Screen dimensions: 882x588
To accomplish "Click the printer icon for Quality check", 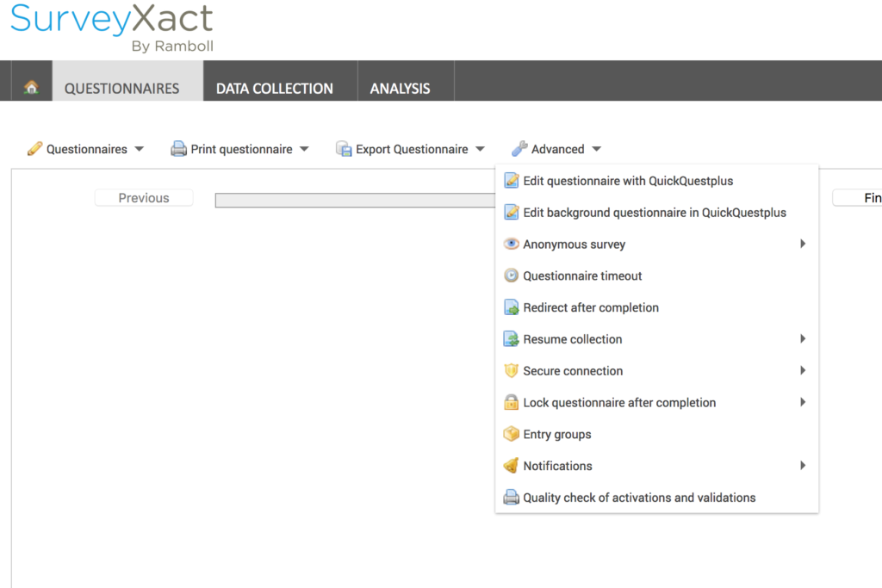I will pyautogui.click(x=512, y=498).
